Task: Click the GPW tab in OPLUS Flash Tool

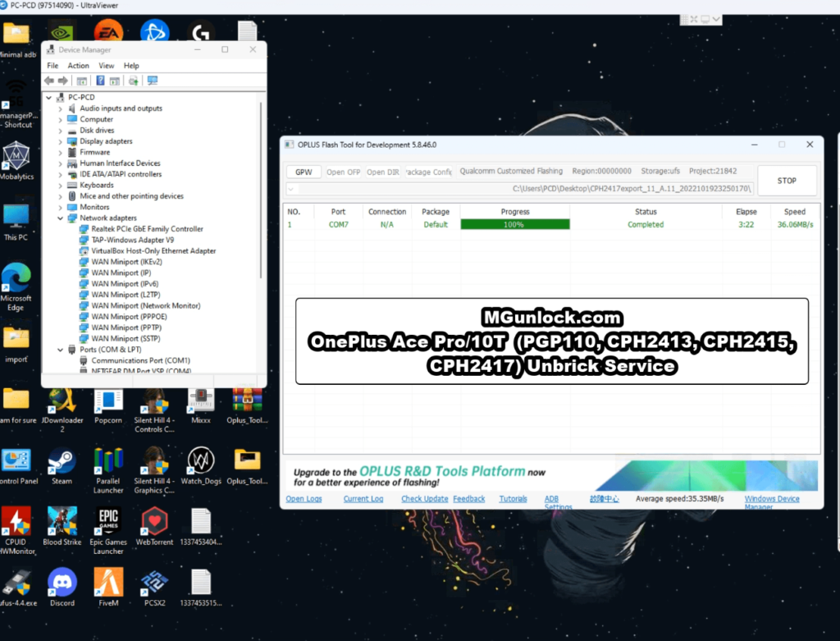Action: (x=304, y=172)
